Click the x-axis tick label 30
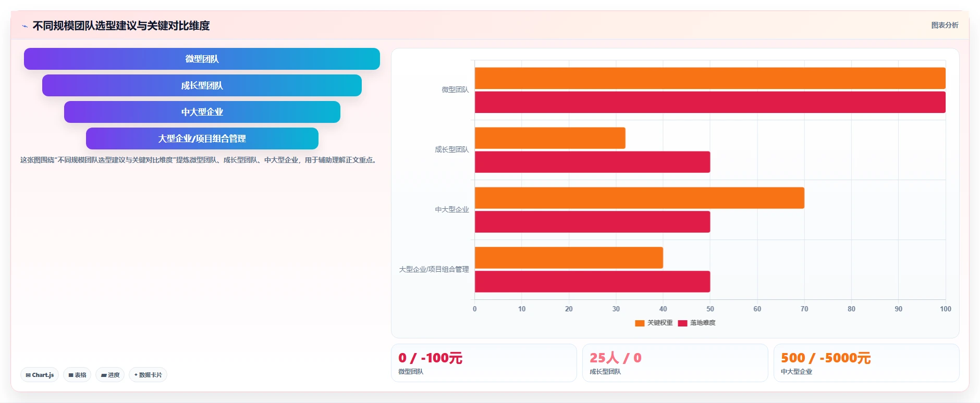Screen dimensions: 980x403 click(616, 309)
